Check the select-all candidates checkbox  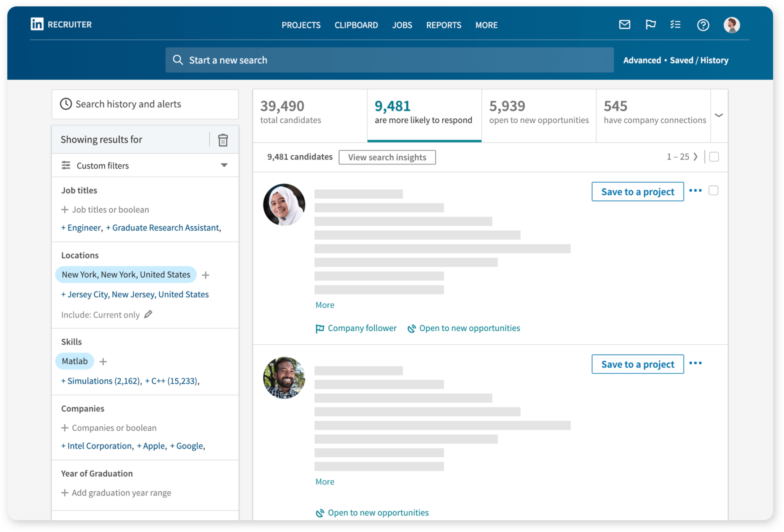click(x=714, y=156)
